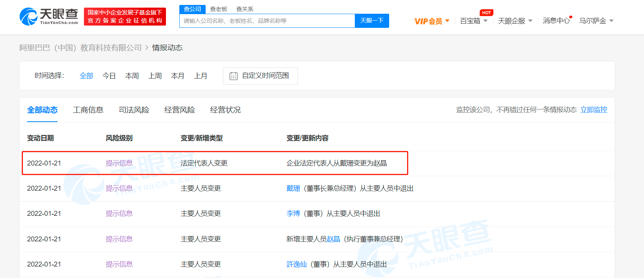Screen dimensions: 644x278
Task: Open the 许逸仙 person link
Action: [296, 264]
